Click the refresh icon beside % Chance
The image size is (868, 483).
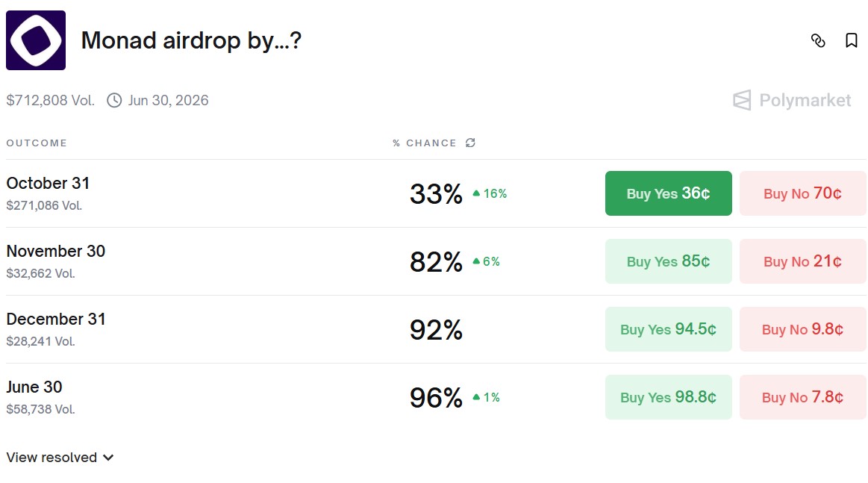click(x=470, y=143)
